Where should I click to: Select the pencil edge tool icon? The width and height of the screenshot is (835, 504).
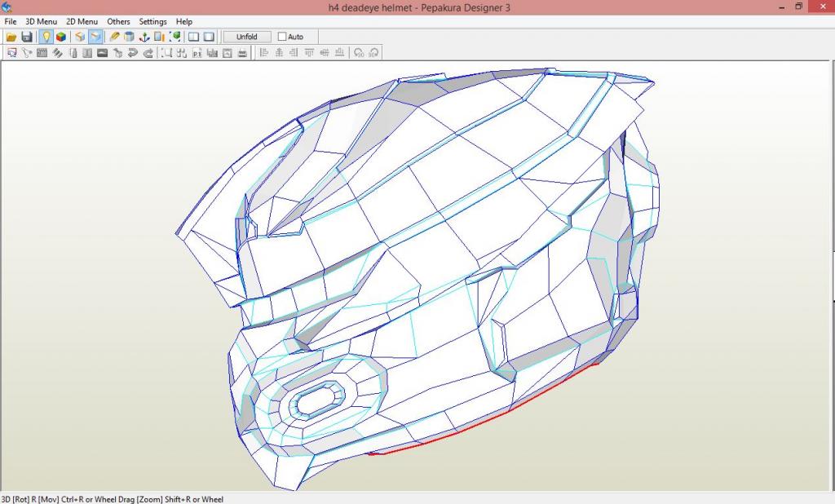click(x=114, y=37)
